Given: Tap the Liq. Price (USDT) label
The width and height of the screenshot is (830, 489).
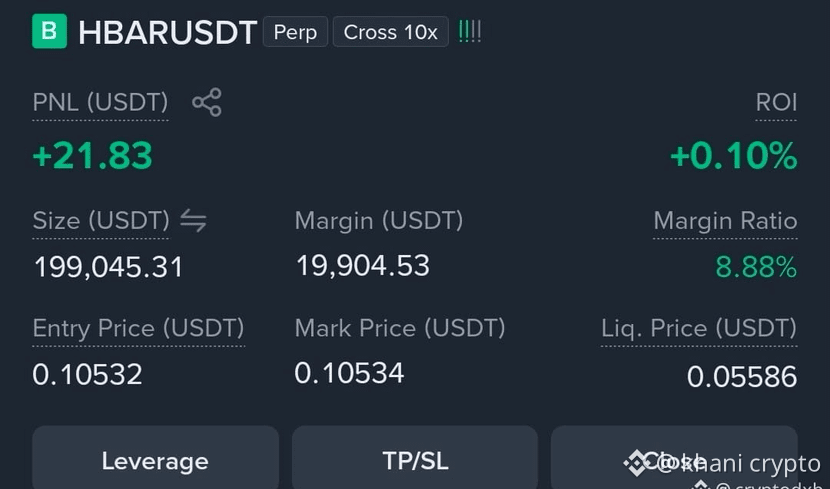Looking at the screenshot, I should click(x=699, y=328).
